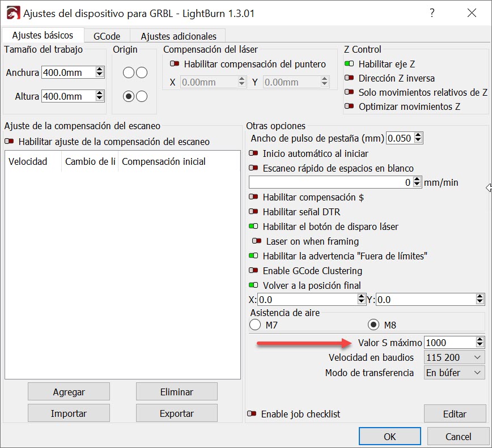Enable Inicio automático al iniciar
This screenshot has height=448, width=492.
pyautogui.click(x=253, y=153)
